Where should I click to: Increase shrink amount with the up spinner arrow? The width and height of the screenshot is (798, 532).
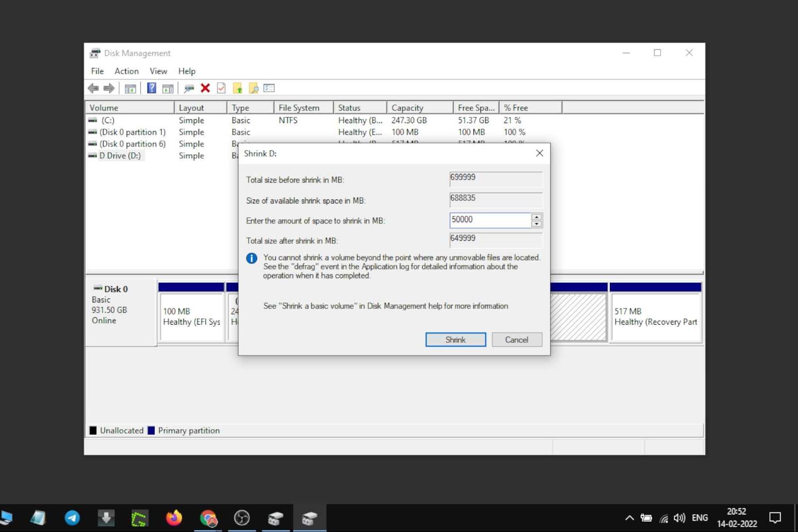click(536, 217)
